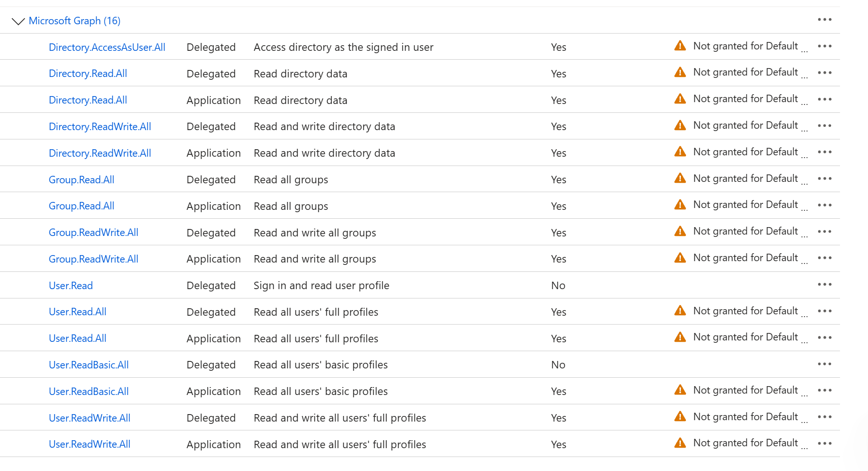Viewport: 868px width, 471px height.
Task: Click 'Read all users' basic profiles' in Application row
Action: point(321,391)
